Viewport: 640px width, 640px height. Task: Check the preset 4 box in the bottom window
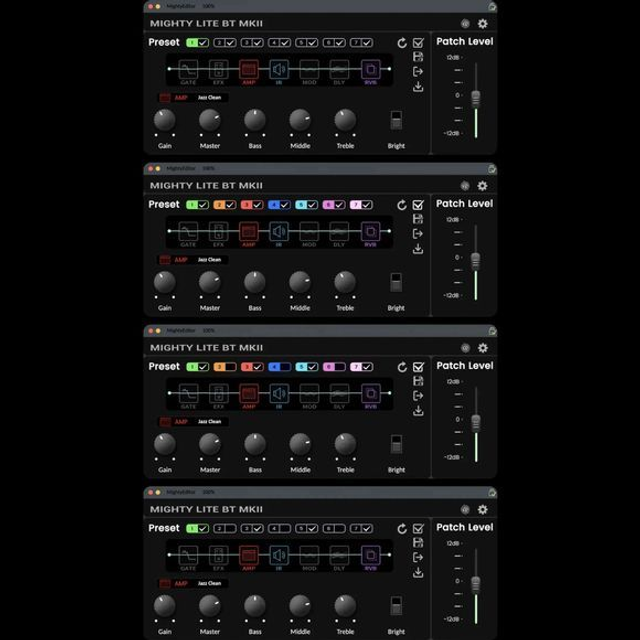tap(285, 528)
